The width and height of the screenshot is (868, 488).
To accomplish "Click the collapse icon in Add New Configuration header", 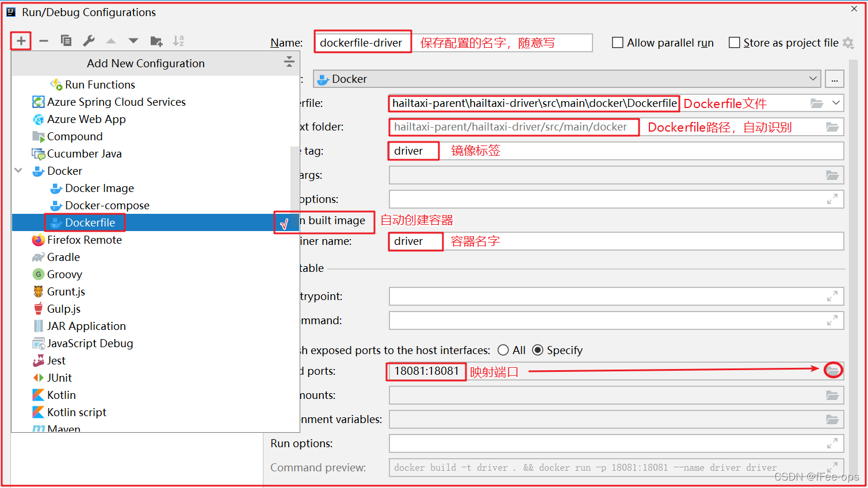I will [289, 62].
